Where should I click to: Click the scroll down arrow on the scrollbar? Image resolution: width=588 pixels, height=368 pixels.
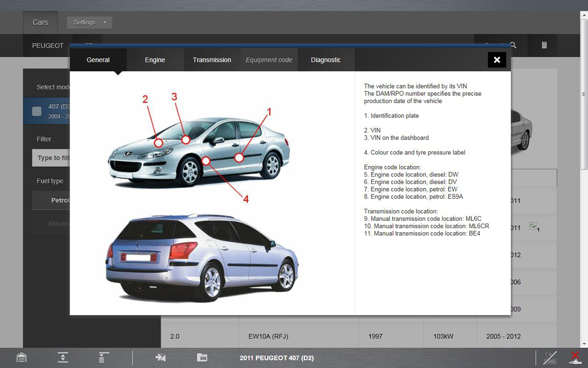coord(584,344)
